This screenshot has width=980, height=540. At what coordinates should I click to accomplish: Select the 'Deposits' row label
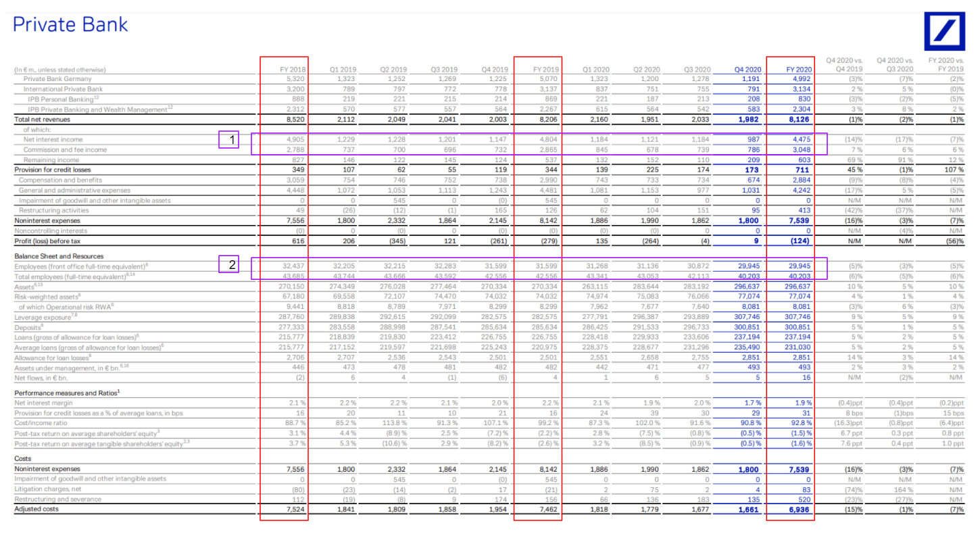[30, 327]
